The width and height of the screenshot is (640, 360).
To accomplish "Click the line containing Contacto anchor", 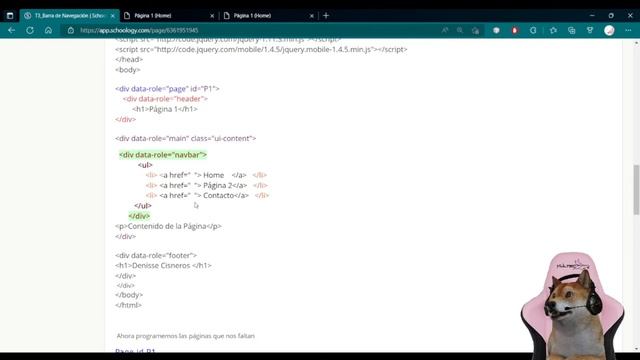I will (207, 196).
